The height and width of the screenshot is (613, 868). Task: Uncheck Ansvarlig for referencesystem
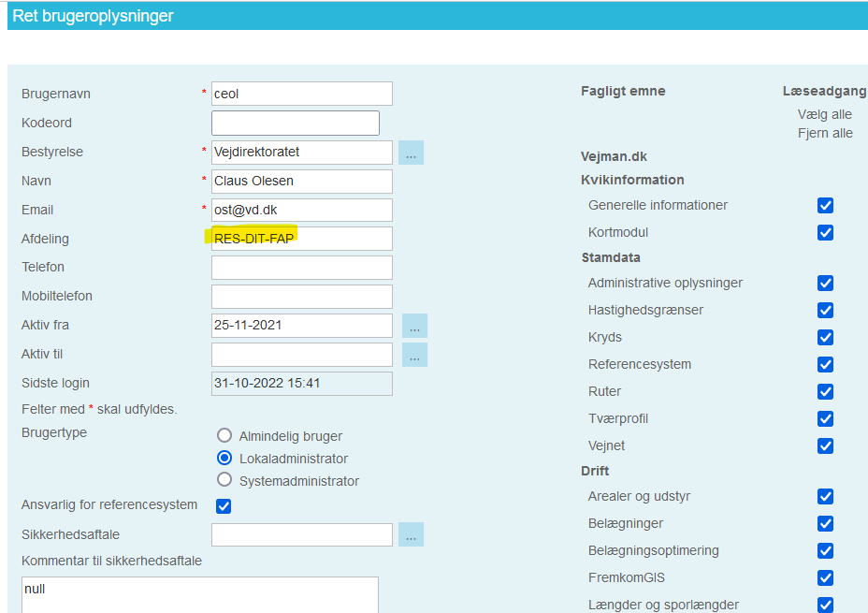pyautogui.click(x=223, y=505)
